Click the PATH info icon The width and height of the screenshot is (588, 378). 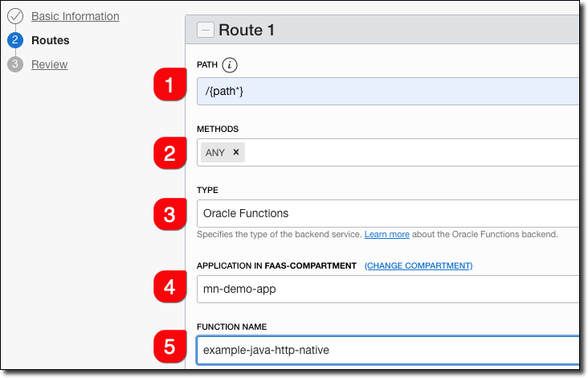pos(231,66)
